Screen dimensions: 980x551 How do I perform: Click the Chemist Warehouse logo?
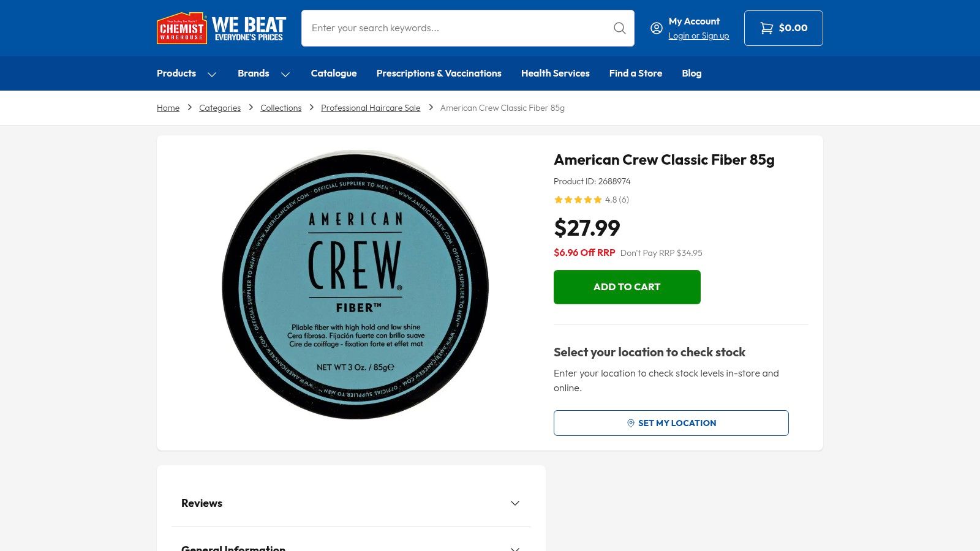[181, 28]
